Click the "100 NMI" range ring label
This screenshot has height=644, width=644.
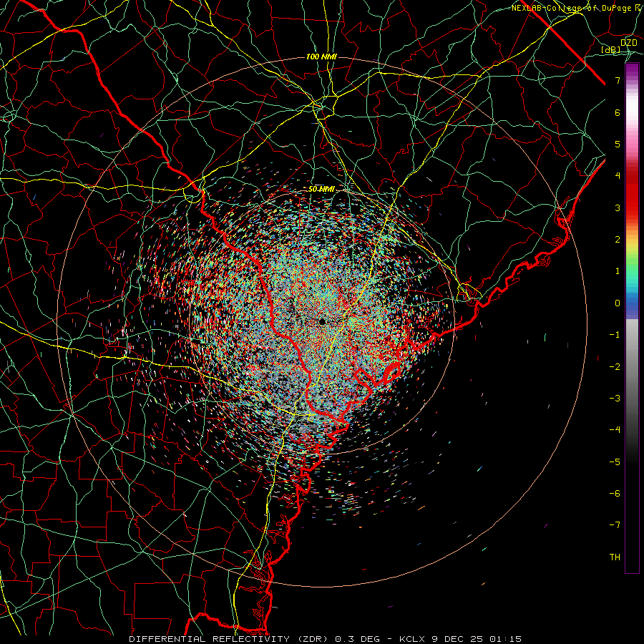coord(321,57)
